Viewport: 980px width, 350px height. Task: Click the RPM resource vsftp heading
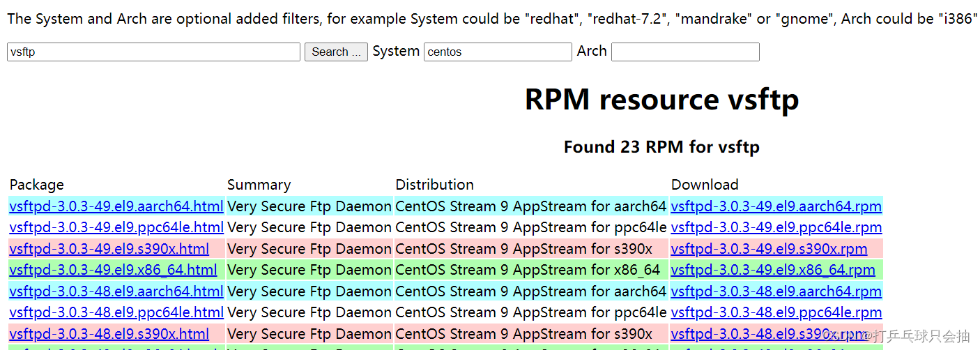tap(661, 99)
